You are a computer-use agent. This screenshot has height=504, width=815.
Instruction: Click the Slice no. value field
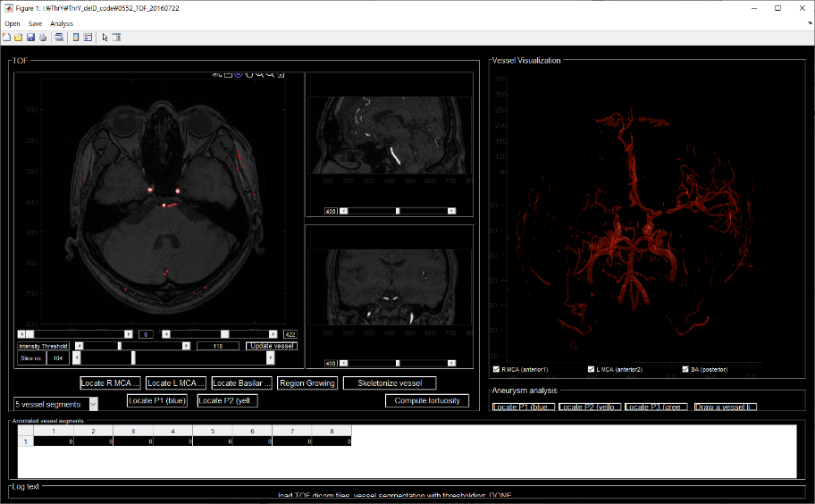pos(57,358)
